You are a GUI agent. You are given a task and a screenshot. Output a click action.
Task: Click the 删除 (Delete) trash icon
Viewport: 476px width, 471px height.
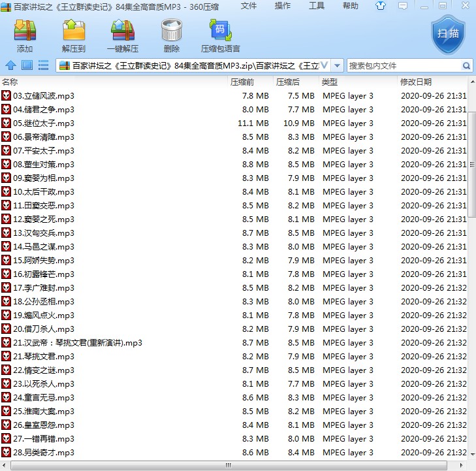click(x=172, y=35)
